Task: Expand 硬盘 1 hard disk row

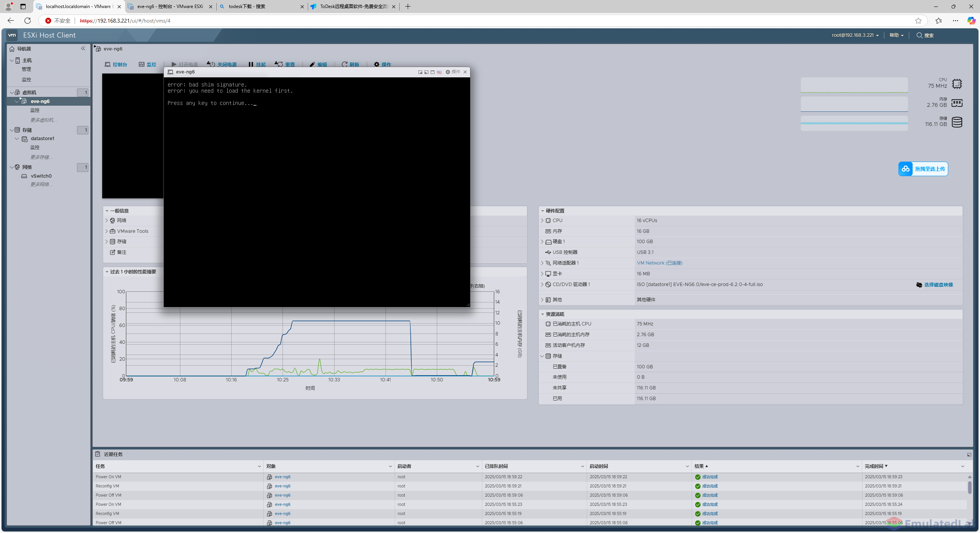Action: (542, 242)
